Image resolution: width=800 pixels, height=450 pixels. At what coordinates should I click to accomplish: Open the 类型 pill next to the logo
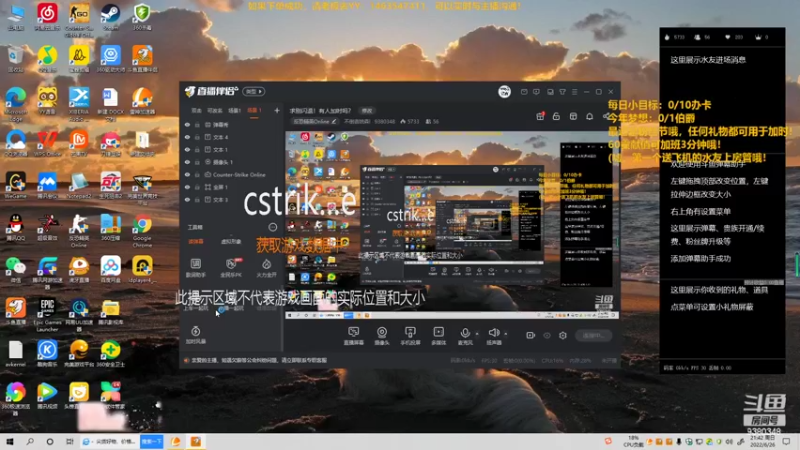(254, 92)
